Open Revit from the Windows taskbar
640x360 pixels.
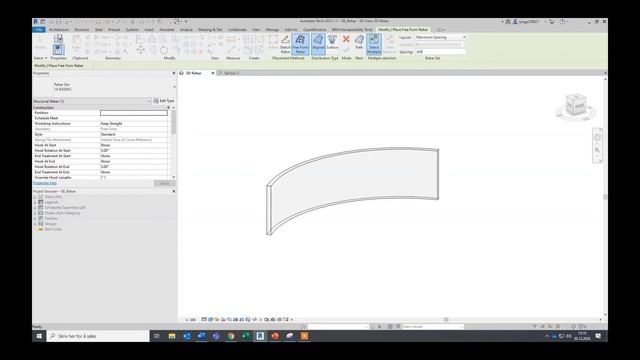pyautogui.click(x=260, y=336)
